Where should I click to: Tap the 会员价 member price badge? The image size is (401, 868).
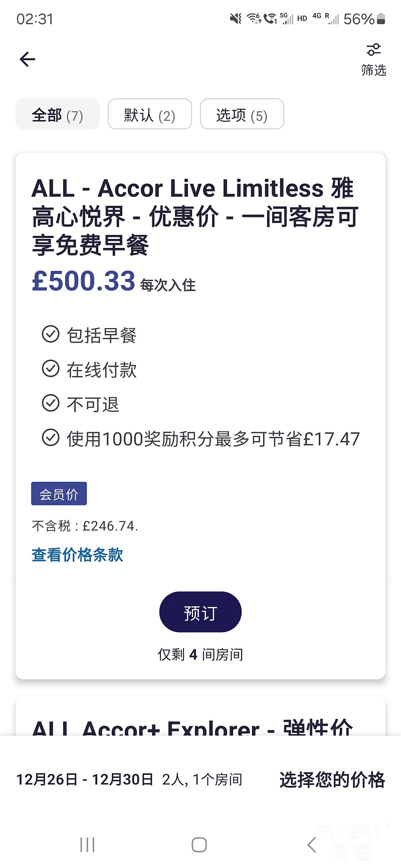coord(59,494)
